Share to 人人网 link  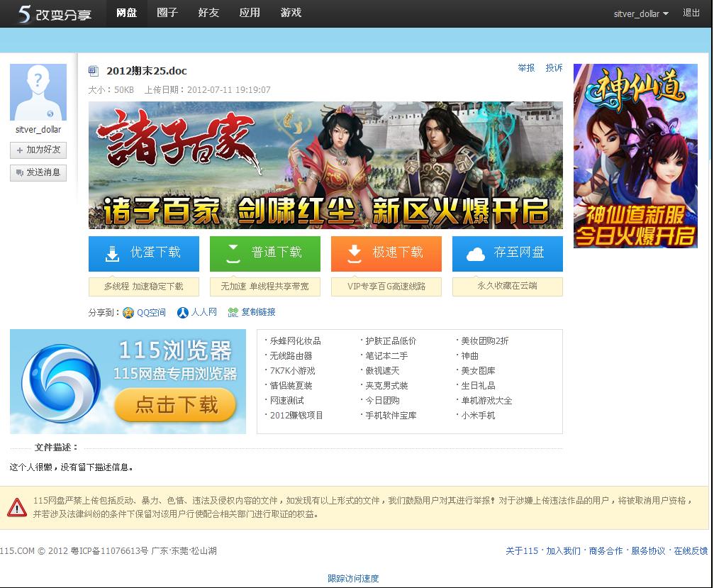click(x=203, y=312)
